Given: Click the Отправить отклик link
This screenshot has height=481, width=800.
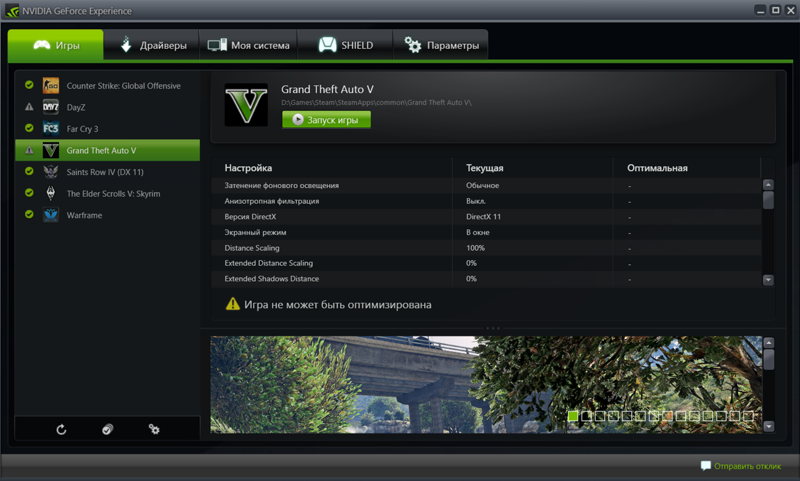Looking at the screenshot, I should [747, 466].
